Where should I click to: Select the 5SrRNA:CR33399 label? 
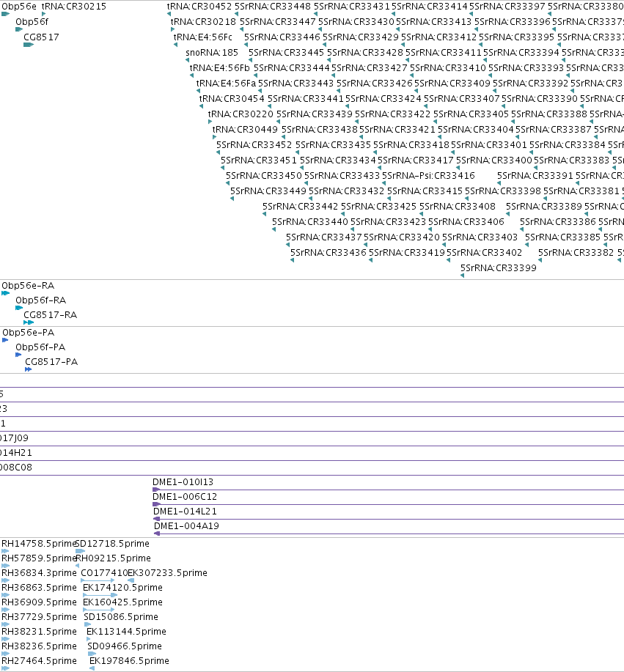click(499, 268)
